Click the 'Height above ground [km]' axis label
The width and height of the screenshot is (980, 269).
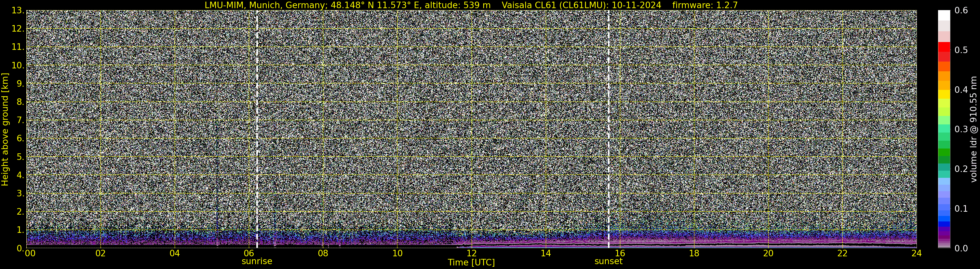pyautogui.click(x=5, y=129)
